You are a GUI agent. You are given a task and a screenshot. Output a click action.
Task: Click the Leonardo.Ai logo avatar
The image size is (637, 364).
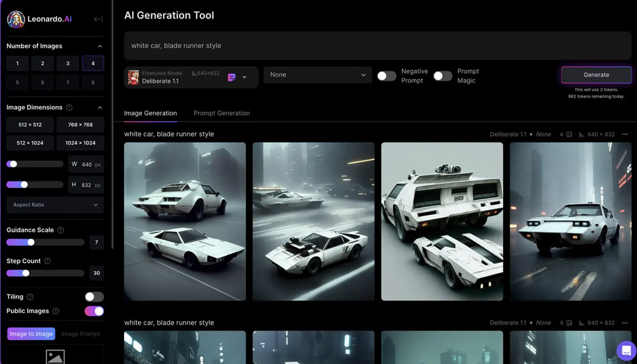[16, 19]
